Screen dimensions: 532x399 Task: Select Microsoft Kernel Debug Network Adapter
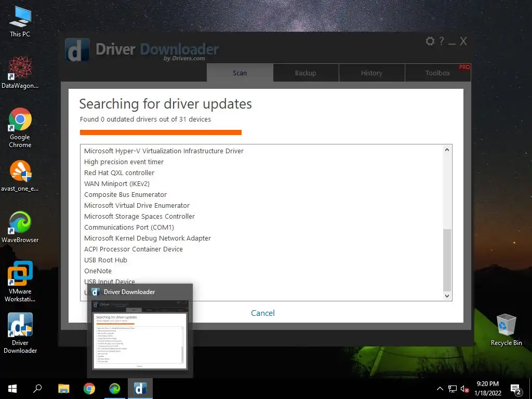(148, 238)
